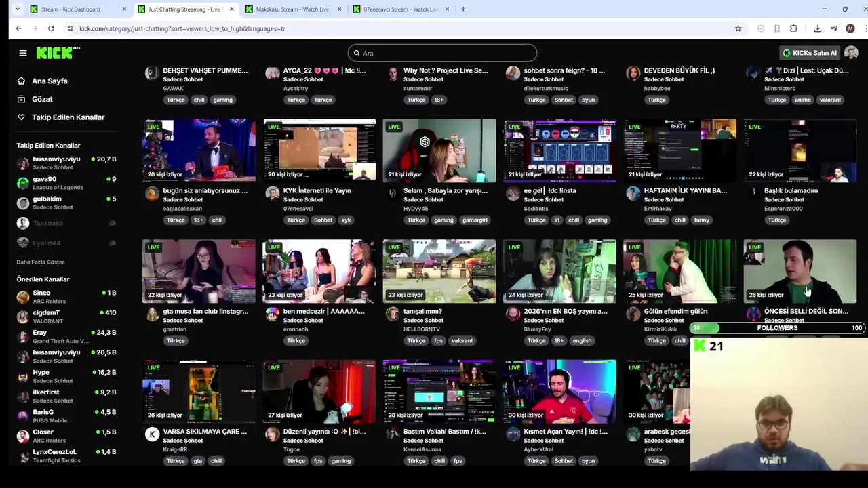Viewport: 868px width, 488px height.
Task: Click Eray recommended channel avatar
Action: coord(23,337)
